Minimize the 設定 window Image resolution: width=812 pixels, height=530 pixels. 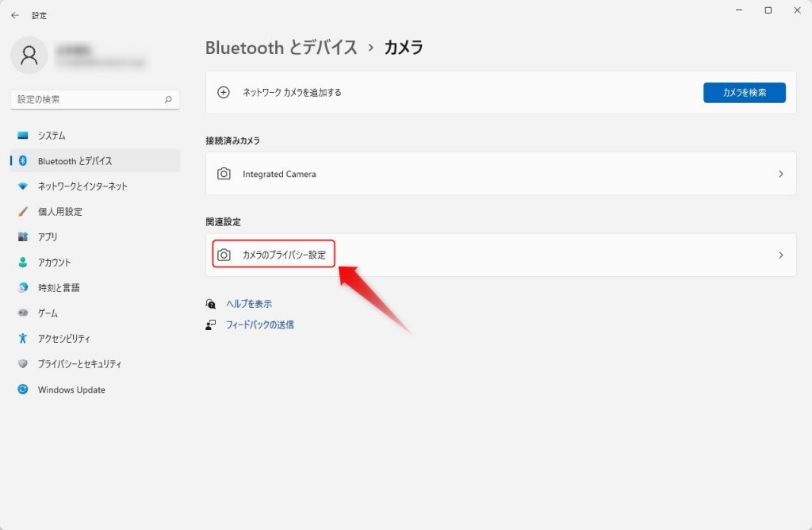click(739, 10)
